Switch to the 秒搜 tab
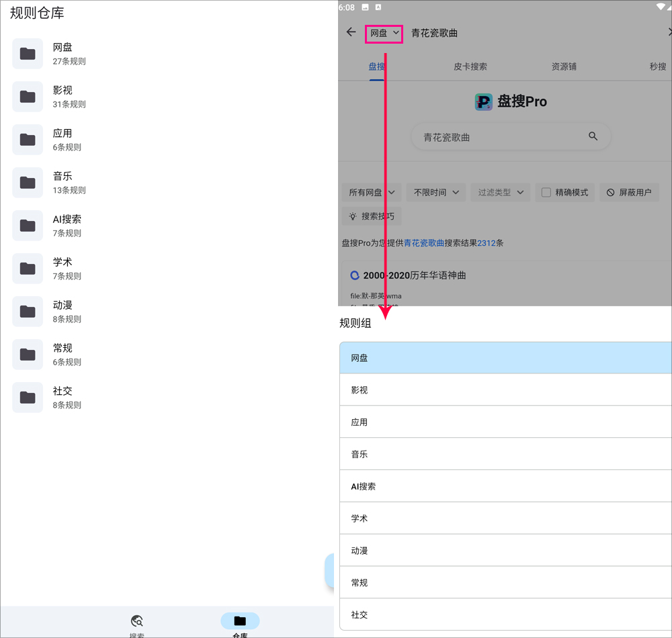 coord(657,66)
